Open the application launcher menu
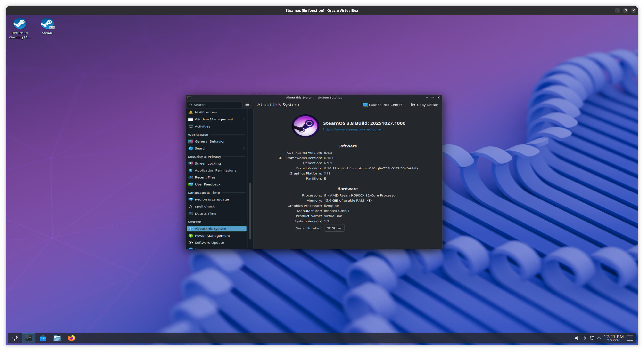The image size is (644, 351). pyautogui.click(x=15, y=338)
